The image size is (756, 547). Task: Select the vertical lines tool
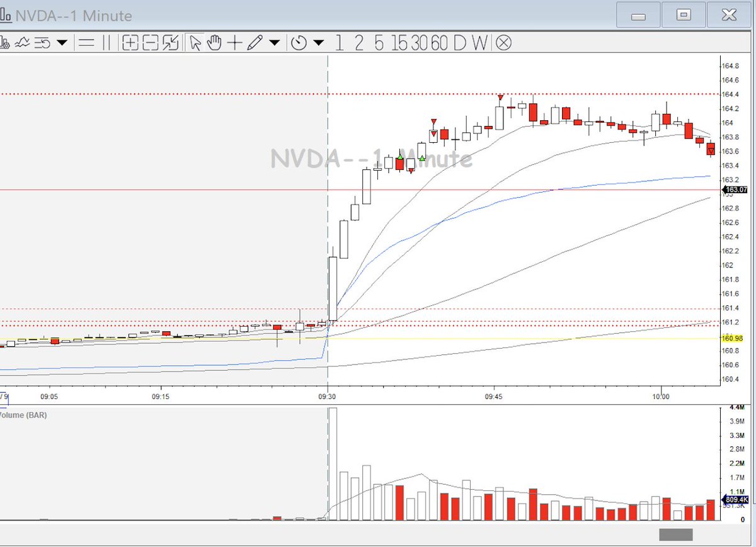pyautogui.click(x=106, y=43)
